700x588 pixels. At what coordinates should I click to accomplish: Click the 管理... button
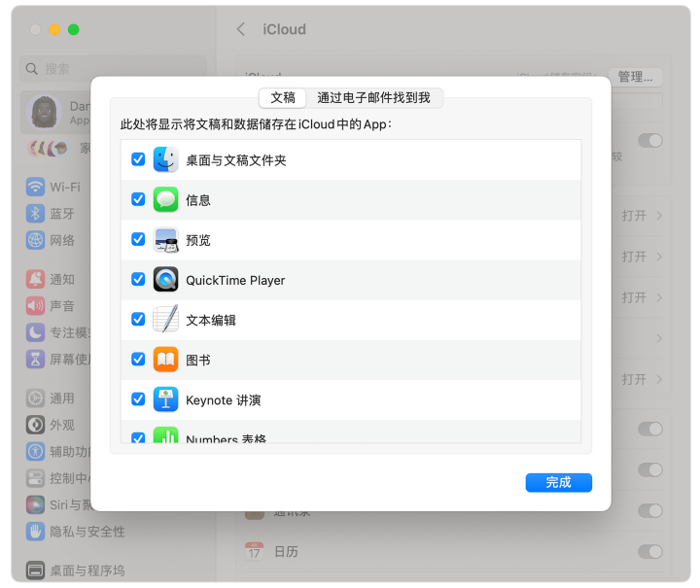click(x=636, y=77)
